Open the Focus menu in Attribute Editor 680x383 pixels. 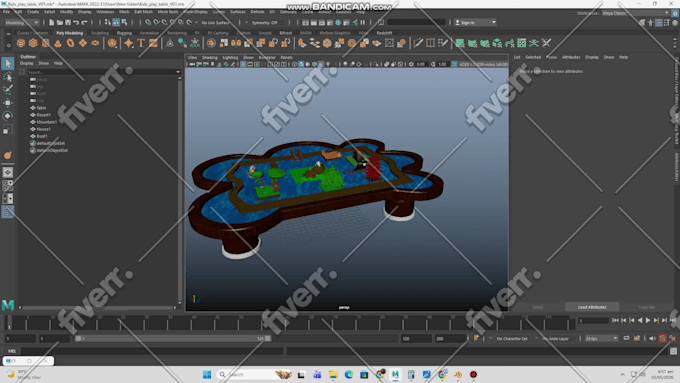click(551, 57)
